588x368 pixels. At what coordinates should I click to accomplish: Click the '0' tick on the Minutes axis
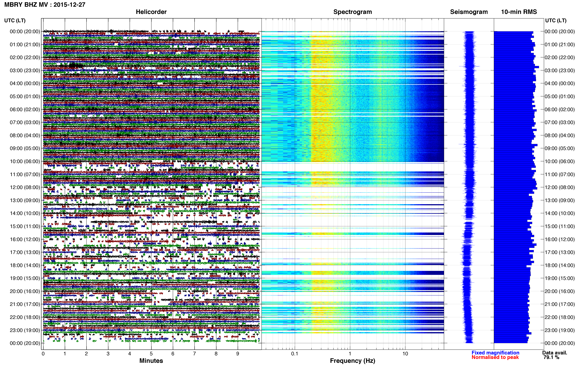(x=43, y=354)
